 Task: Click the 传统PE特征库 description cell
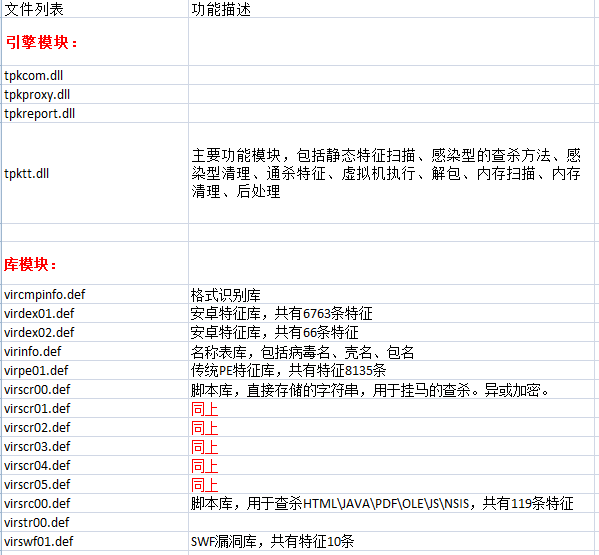coord(391,371)
